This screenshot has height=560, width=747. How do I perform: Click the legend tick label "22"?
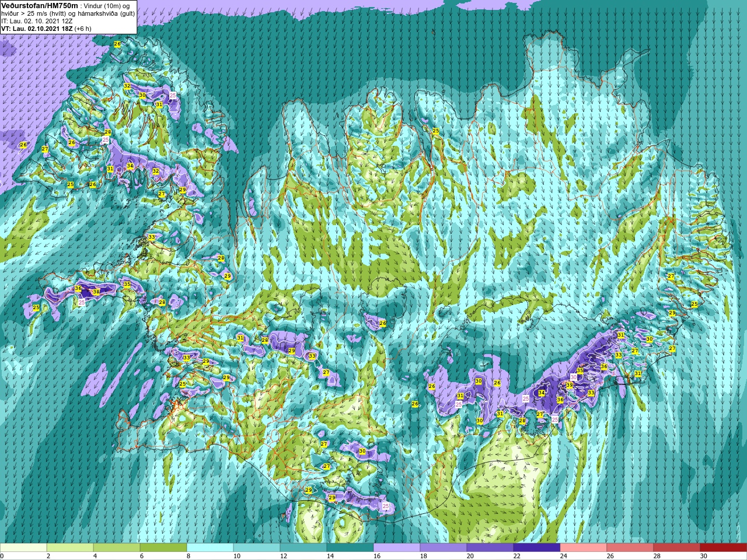tap(517, 556)
